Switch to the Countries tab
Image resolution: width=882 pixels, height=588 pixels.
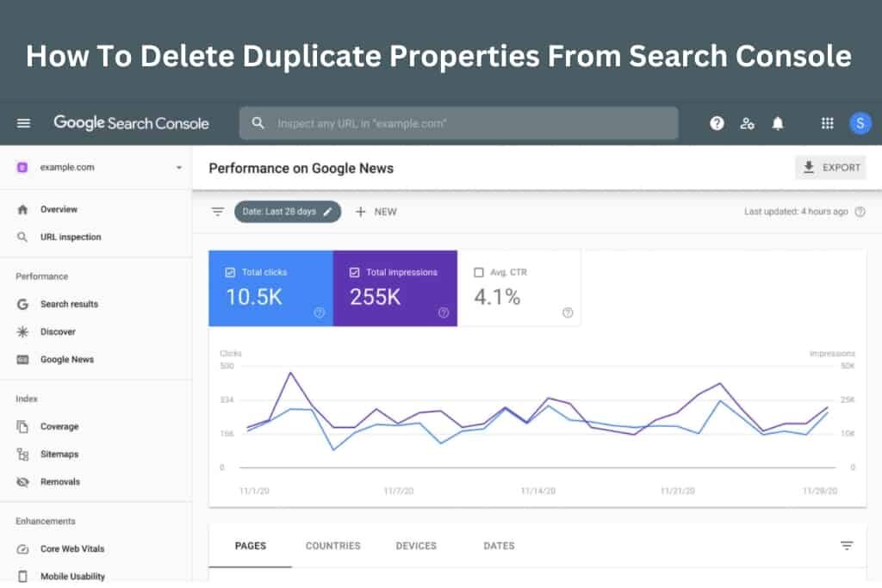point(332,546)
